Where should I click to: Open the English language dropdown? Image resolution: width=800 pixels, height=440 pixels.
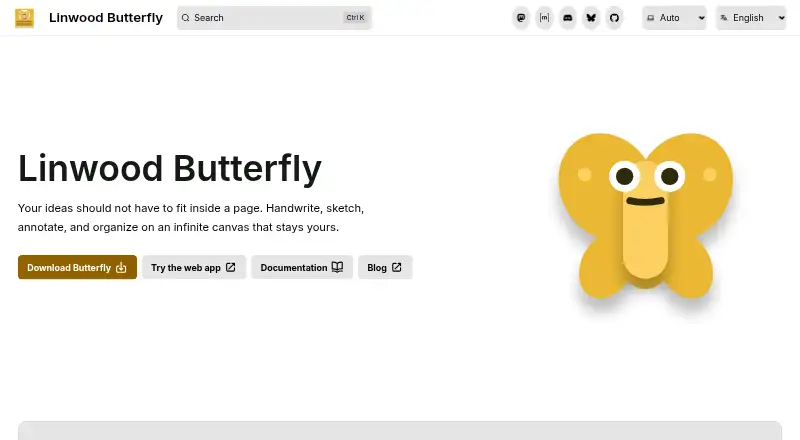click(751, 18)
